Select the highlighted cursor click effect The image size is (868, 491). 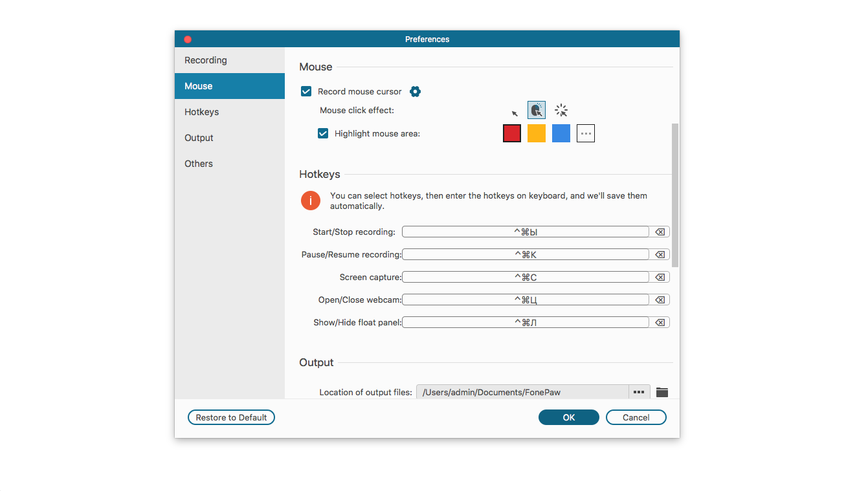coord(536,111)
